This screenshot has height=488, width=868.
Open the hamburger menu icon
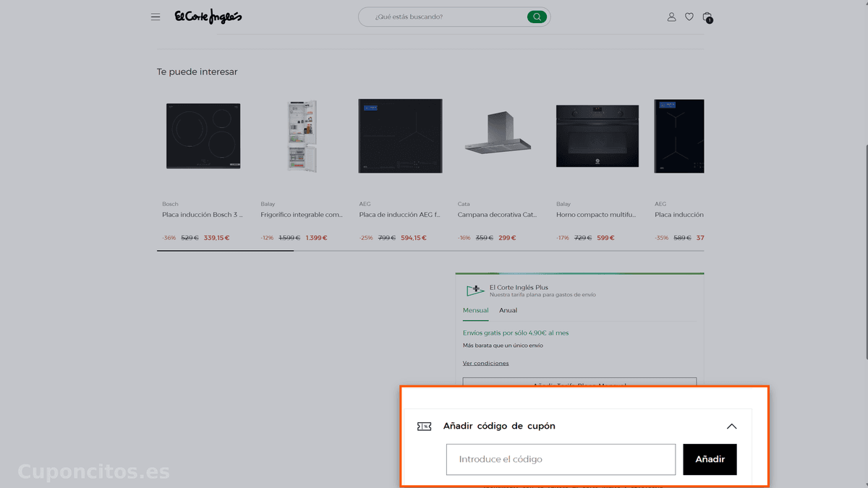pyautogui.click(x=156, y=17)
